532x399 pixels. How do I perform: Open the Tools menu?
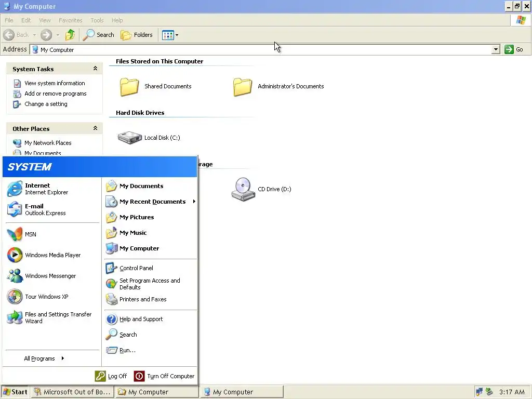tap(97, 20)
